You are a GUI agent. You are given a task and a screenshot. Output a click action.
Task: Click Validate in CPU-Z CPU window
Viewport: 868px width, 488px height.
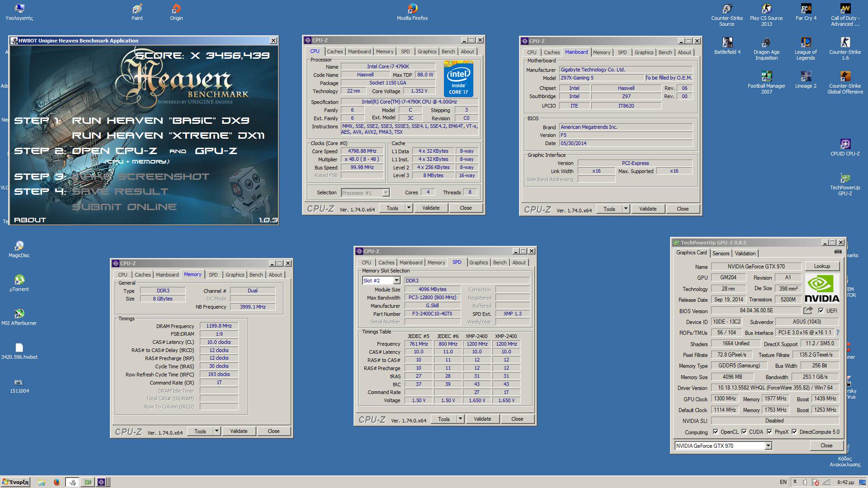(430, 208)
